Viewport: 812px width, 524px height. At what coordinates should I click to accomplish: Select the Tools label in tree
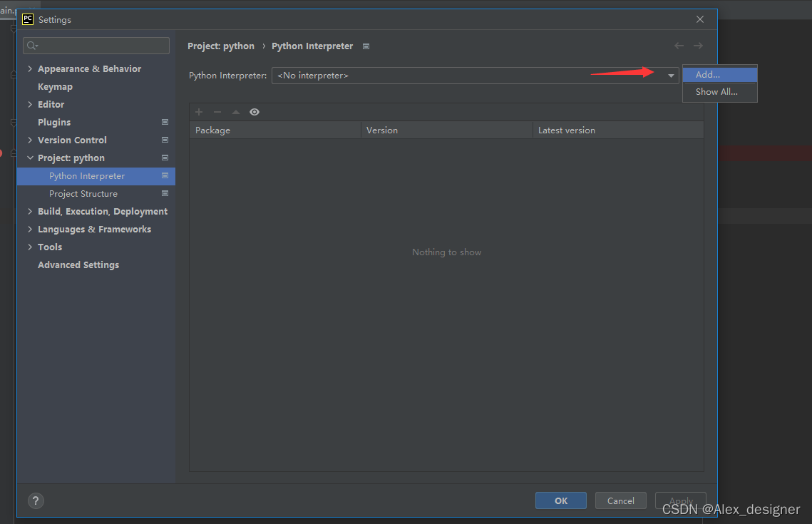pyautogui.click(x=50, y=247)
